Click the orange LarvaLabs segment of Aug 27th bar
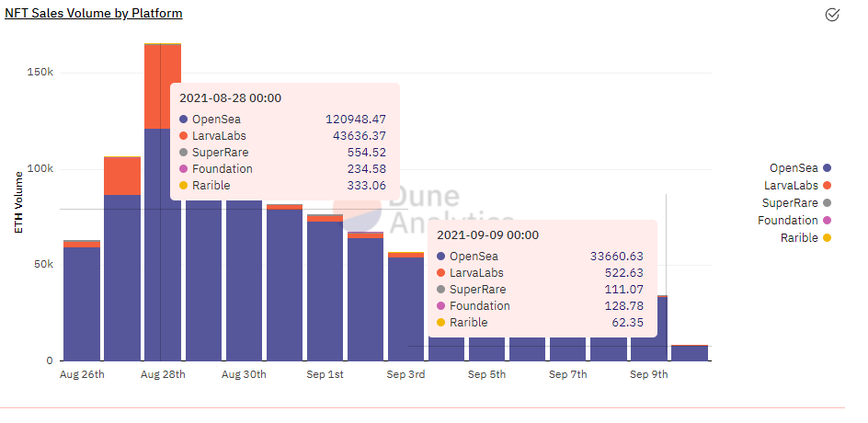The height and width of the screenshot is (423, 868). (x=122, y=177)
